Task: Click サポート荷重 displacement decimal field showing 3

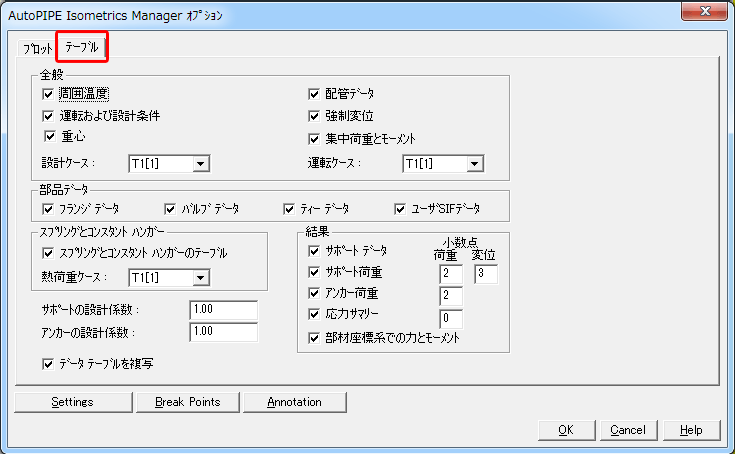Action: pos(486,274)
